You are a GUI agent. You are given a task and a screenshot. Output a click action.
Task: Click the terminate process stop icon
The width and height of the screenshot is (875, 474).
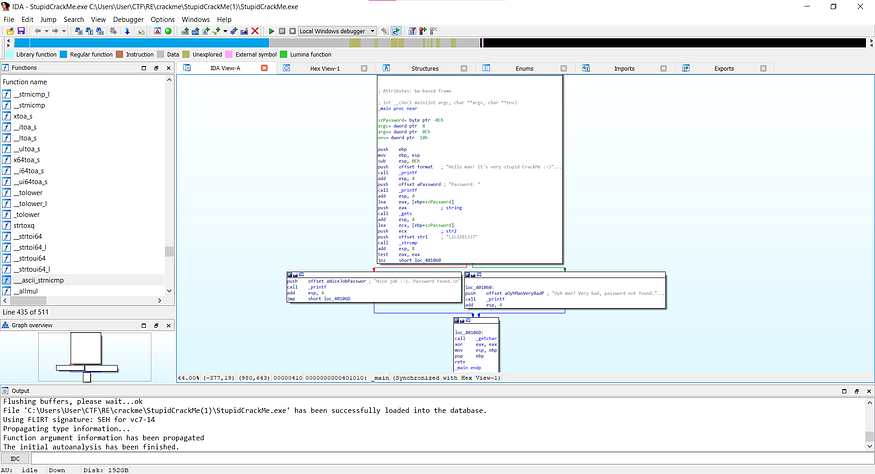point(292,31)
